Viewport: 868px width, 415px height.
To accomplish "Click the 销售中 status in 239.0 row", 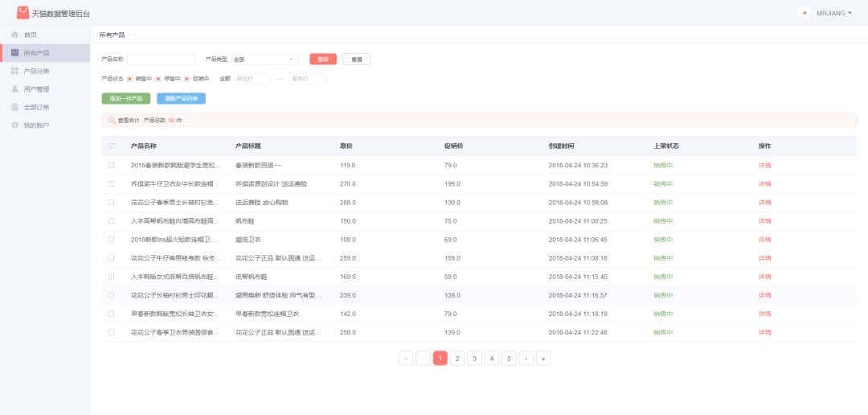I will pos(663,295).
